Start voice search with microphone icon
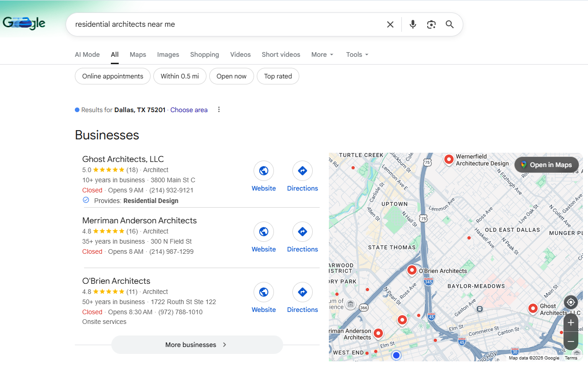The width and height of the screenshot is (588, 371). (x=412, y=24)
